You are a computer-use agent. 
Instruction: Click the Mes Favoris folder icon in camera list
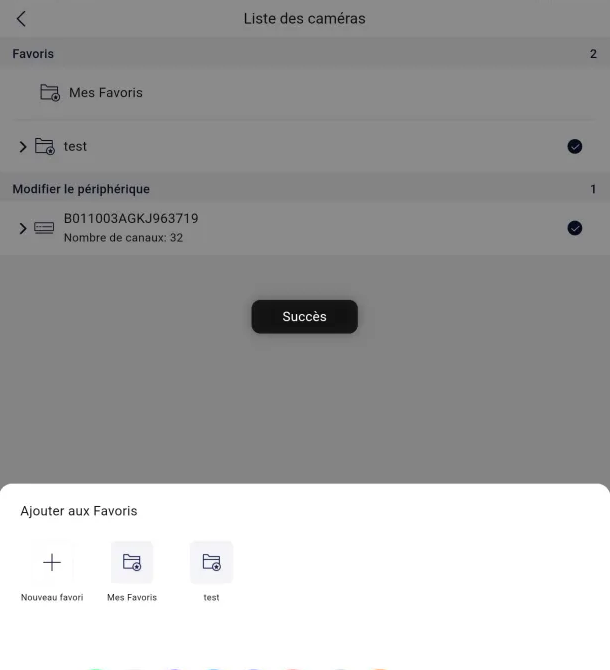[x=50, y=92]
